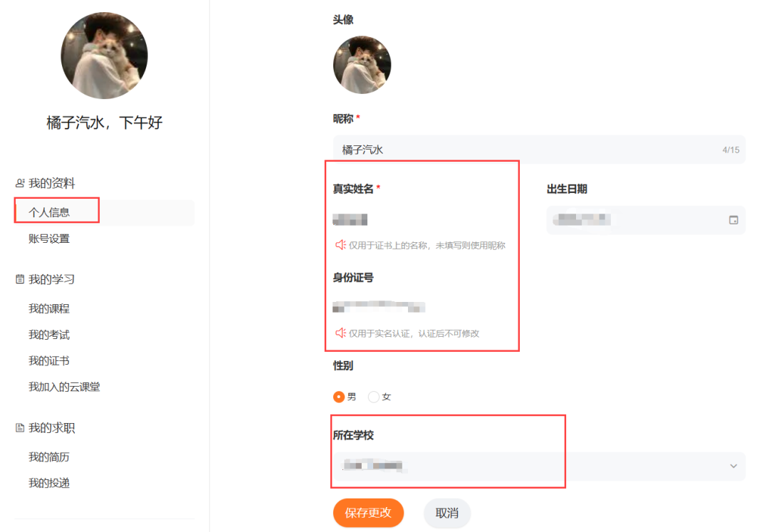Screen dimensions: 769x532
Task: Click the 我的证书 sidebar link
Action: point(48,360)
